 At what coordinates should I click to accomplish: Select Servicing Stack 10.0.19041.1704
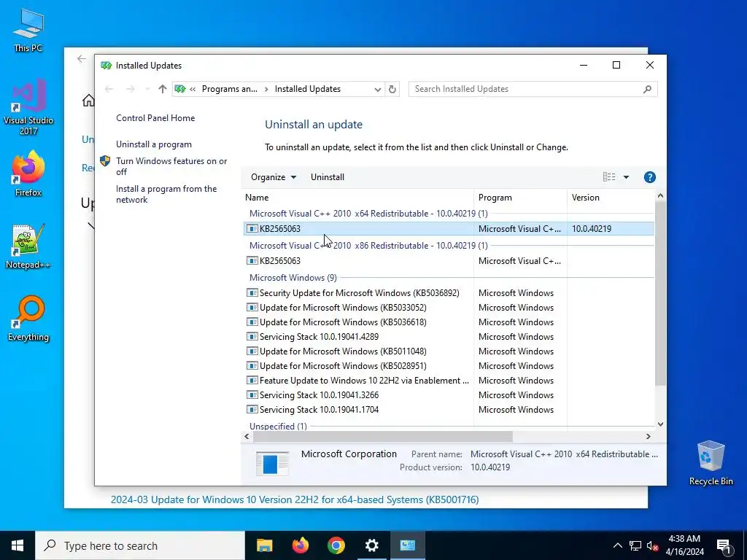click(449, 410)
